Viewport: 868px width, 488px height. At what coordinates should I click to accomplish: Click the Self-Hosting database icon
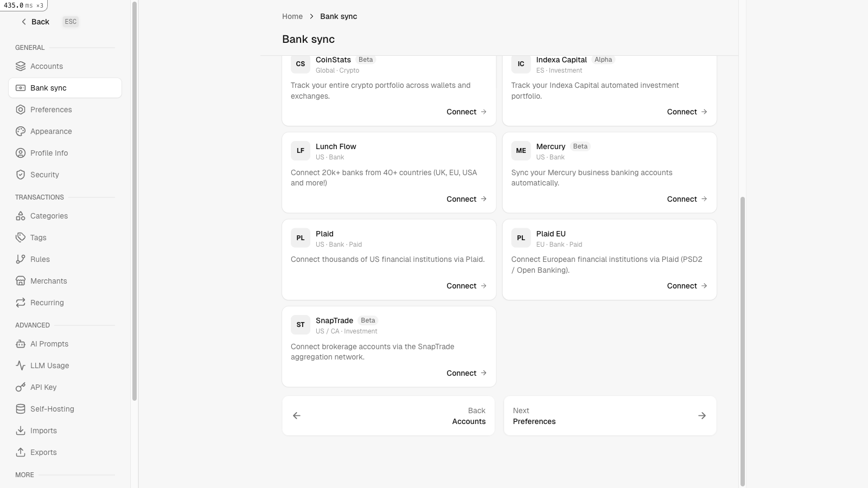point(21,409)
